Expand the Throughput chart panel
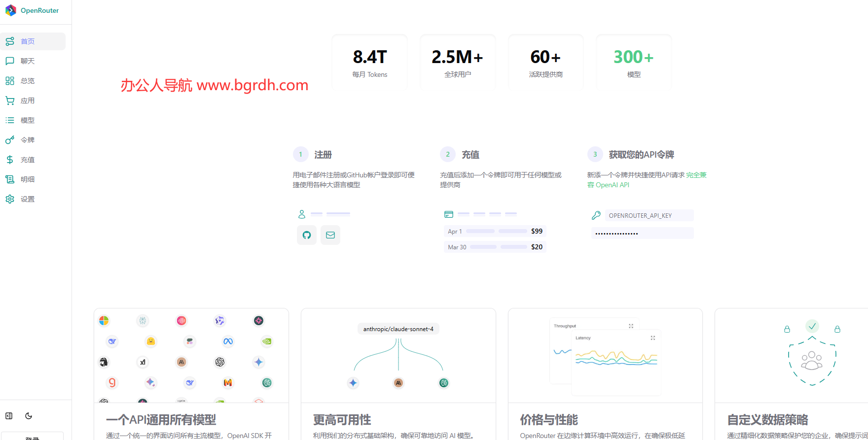Image resolution: width=868 pixels, height=440 pixels. pyautogui.click(x=631, y=326)
